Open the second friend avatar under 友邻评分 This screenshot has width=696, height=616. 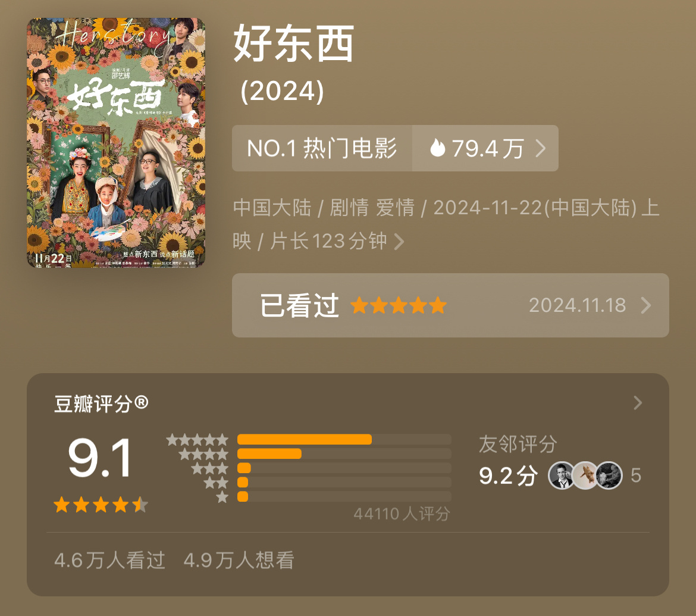point(585,475)
